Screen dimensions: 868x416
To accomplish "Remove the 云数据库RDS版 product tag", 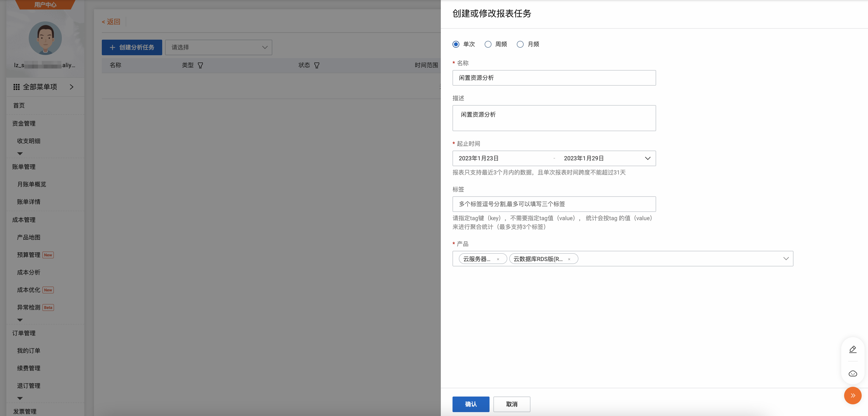I will coord(569,259).
